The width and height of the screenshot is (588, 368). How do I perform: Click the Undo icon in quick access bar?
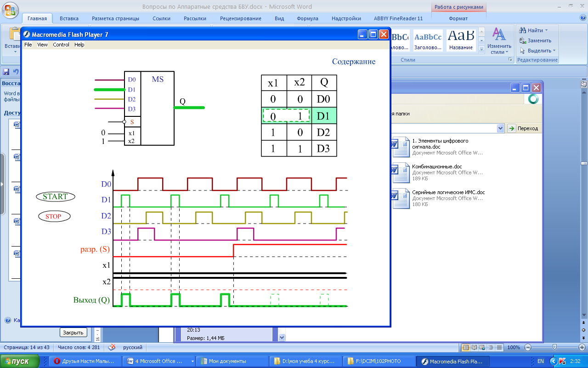pos(17,72)
